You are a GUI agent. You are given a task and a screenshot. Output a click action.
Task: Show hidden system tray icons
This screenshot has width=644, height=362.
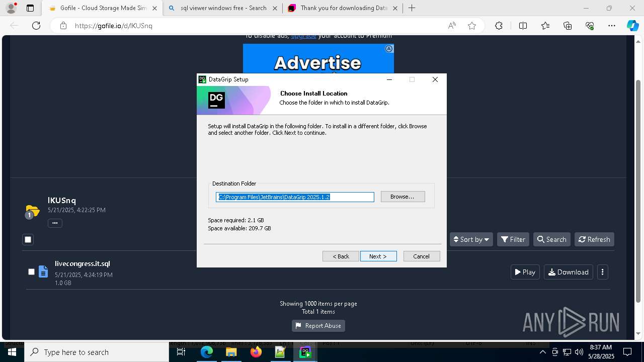click(542, 352)
